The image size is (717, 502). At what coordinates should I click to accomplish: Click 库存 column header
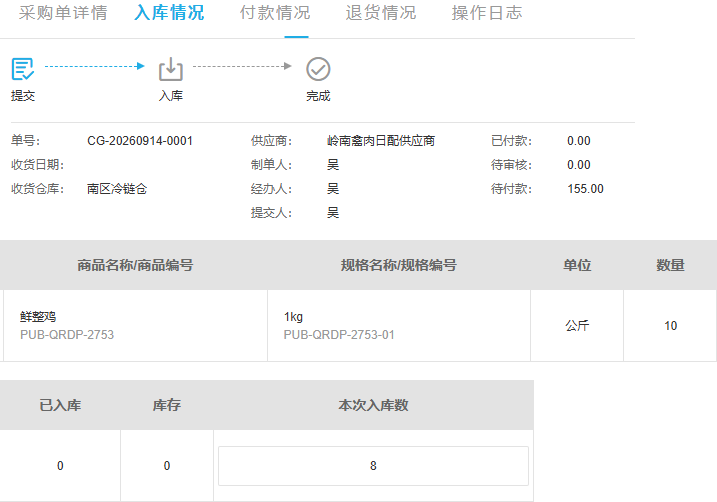167,405
